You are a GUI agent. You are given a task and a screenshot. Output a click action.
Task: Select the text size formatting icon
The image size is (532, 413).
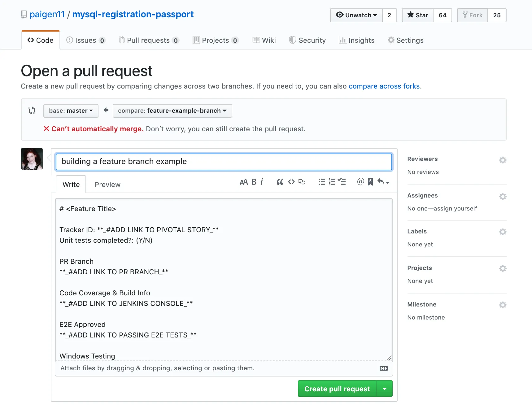coord(243,182)
